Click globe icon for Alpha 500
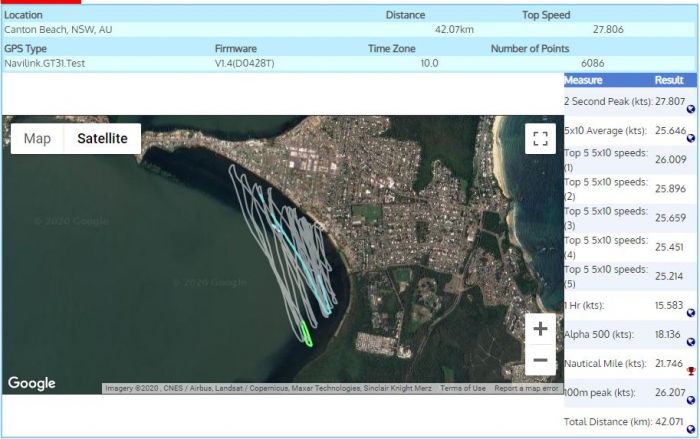This screenshot has width=700, height=439. click(x=690, y=342)
